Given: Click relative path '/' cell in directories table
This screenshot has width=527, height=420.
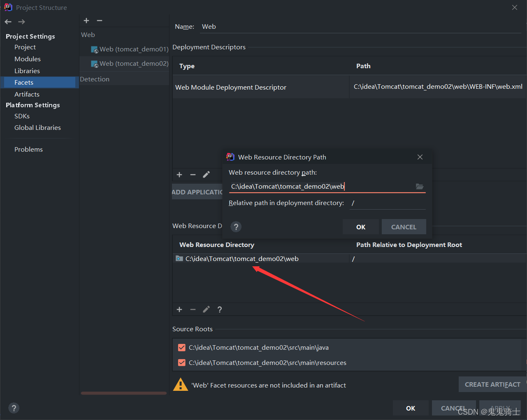Looking at the screenshot, I should (x=438, y=259).
